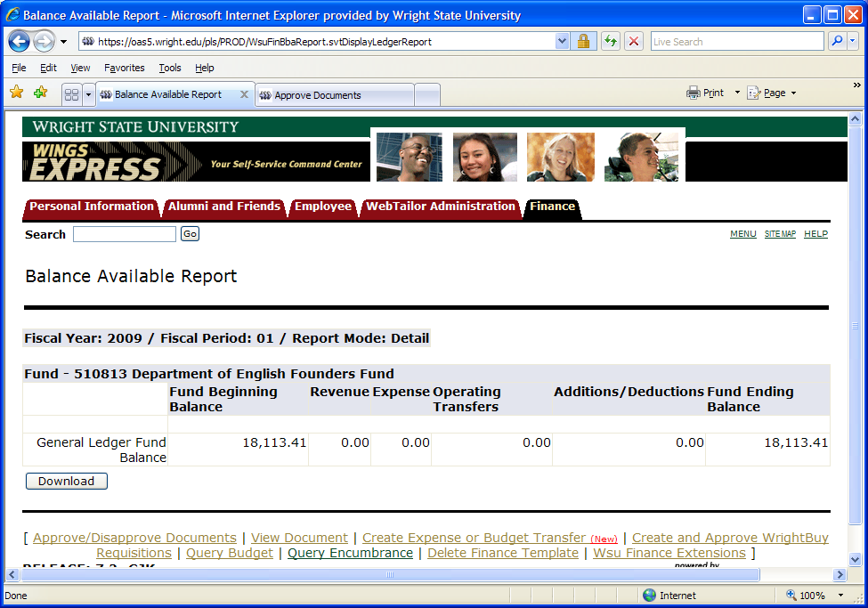Screen dimensions: 868x608
Task: Expand the zoom level 100% dropdown
Action: [x=840, y=596]
